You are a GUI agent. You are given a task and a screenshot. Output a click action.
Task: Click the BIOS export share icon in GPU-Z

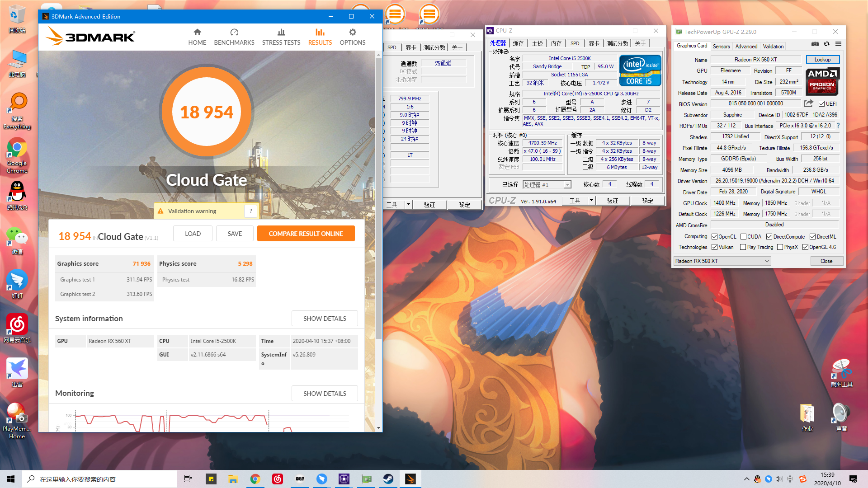pos(808,103)
